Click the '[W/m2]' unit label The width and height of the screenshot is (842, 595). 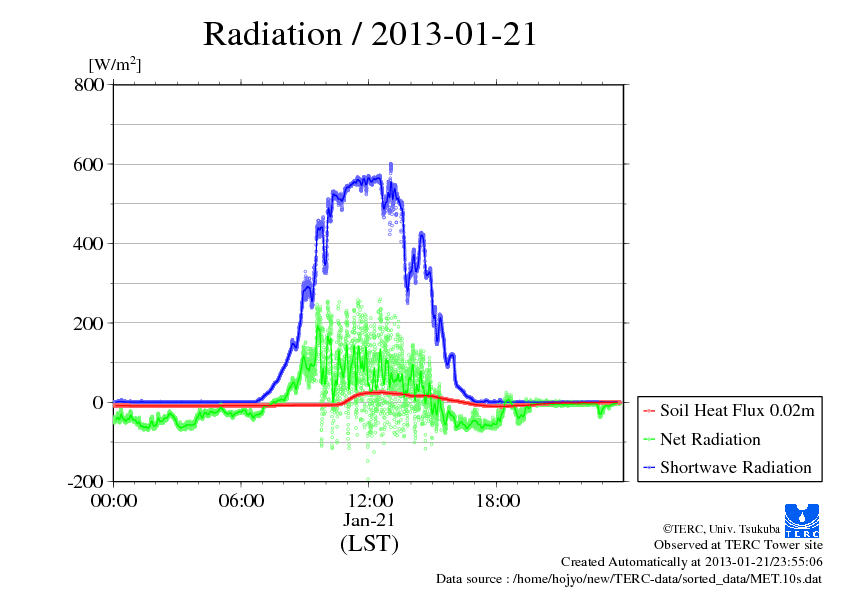114,64
